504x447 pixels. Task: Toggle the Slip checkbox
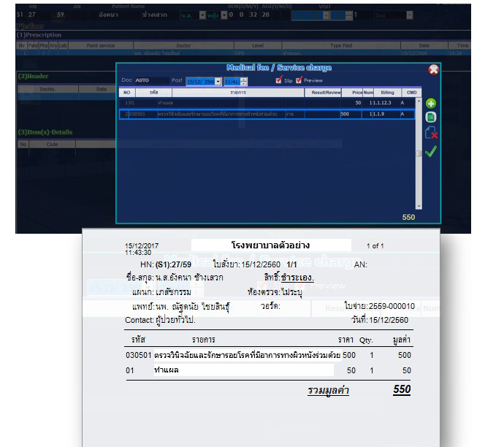pyautogui.click(x=278, y=80)
